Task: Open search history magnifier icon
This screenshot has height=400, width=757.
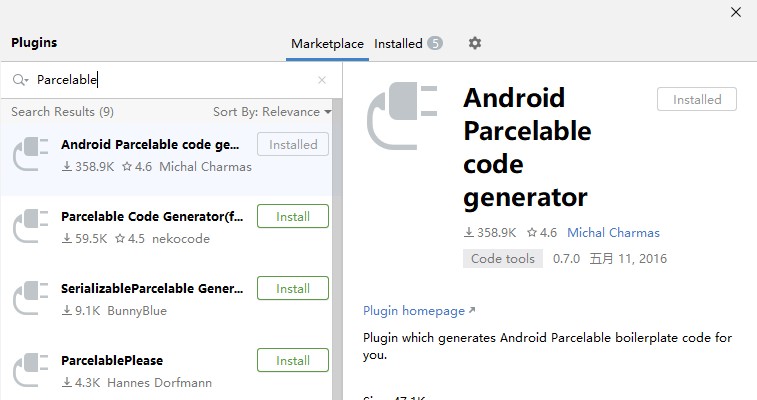Action: coord(20,80)
